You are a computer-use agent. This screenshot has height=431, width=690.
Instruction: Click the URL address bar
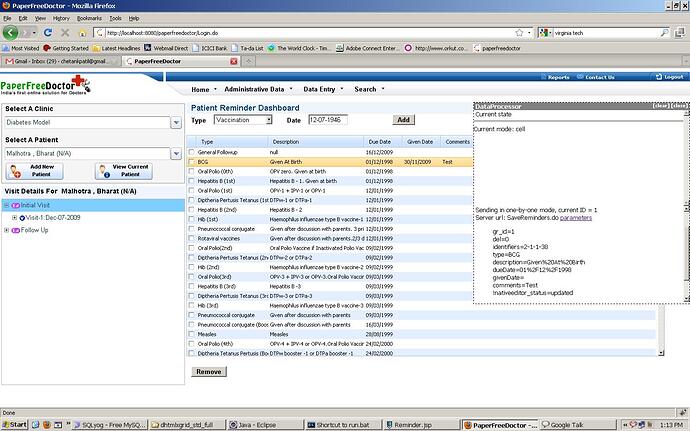(304, 33)
